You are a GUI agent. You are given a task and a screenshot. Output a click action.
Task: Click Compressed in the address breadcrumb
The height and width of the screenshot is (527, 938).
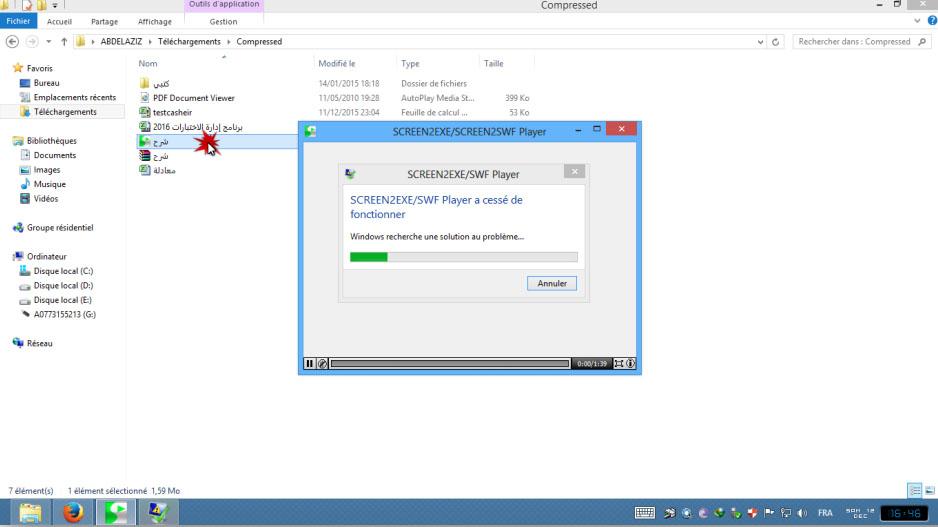(x=259, y=42)
